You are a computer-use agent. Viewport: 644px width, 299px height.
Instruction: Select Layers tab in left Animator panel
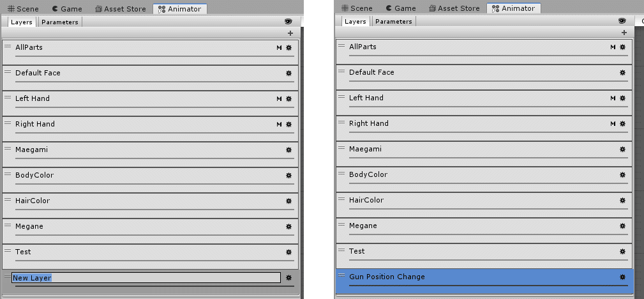(21, 22)
